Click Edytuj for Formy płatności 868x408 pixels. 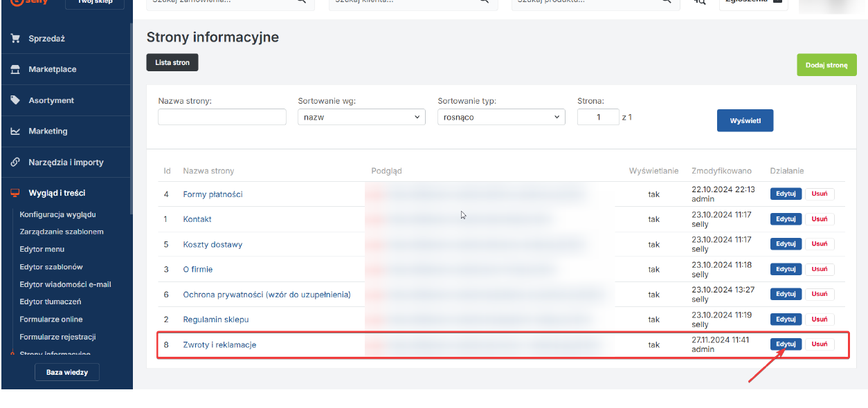(786, 194)
